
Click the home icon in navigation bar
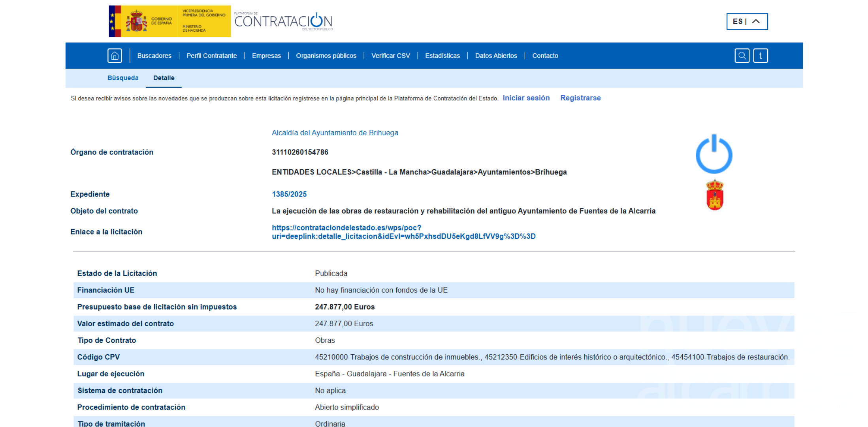(x=115, y=56)
